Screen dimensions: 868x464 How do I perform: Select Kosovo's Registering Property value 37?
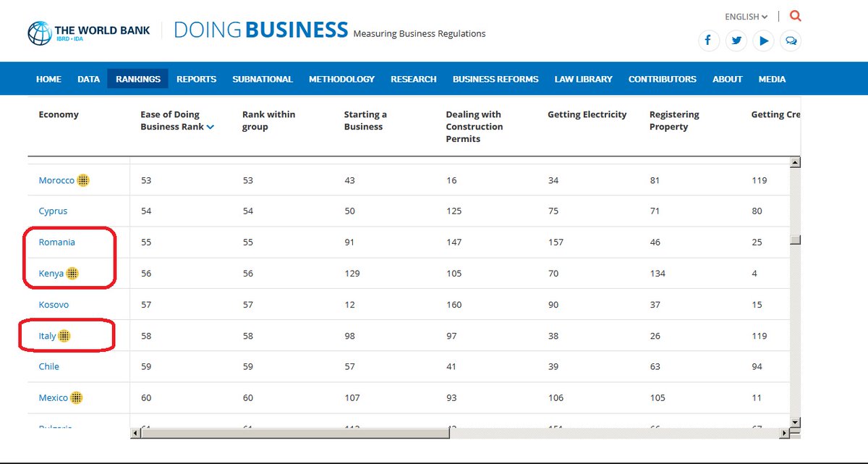[655, 305]
